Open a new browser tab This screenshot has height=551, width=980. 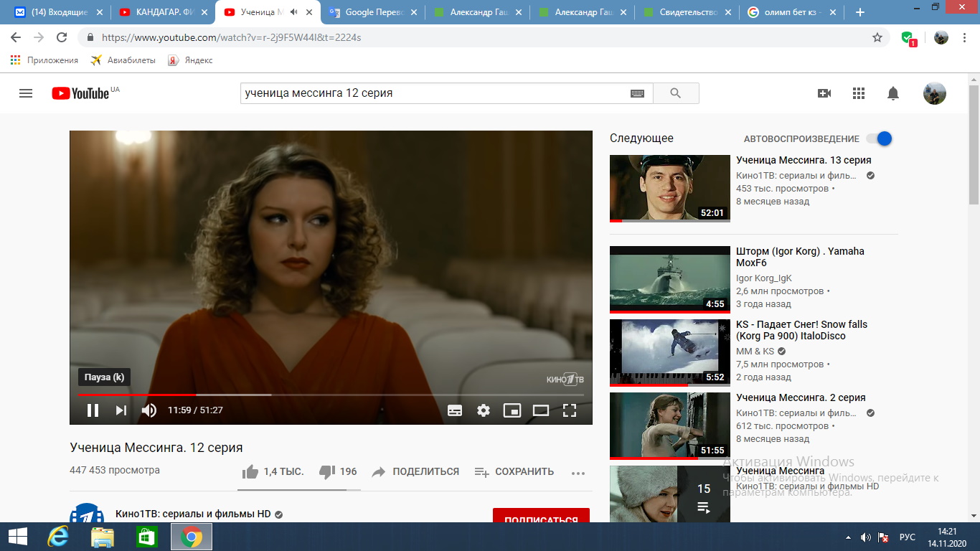tap(860, 12)
